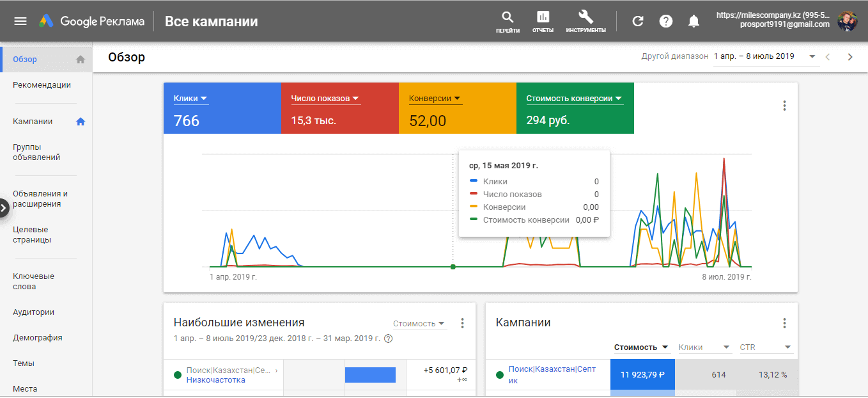This screenshot has width=868, height=398.
Task: Select Ключевые слова in the sidebar
Action: [33, 282]
